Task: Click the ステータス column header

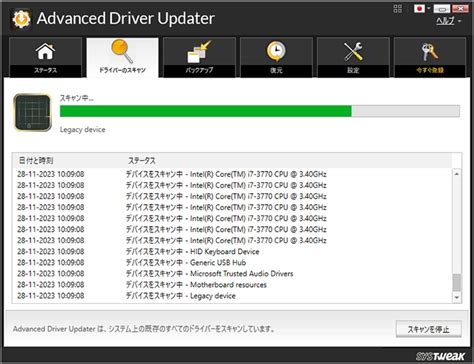Action: tap(142, 161)
